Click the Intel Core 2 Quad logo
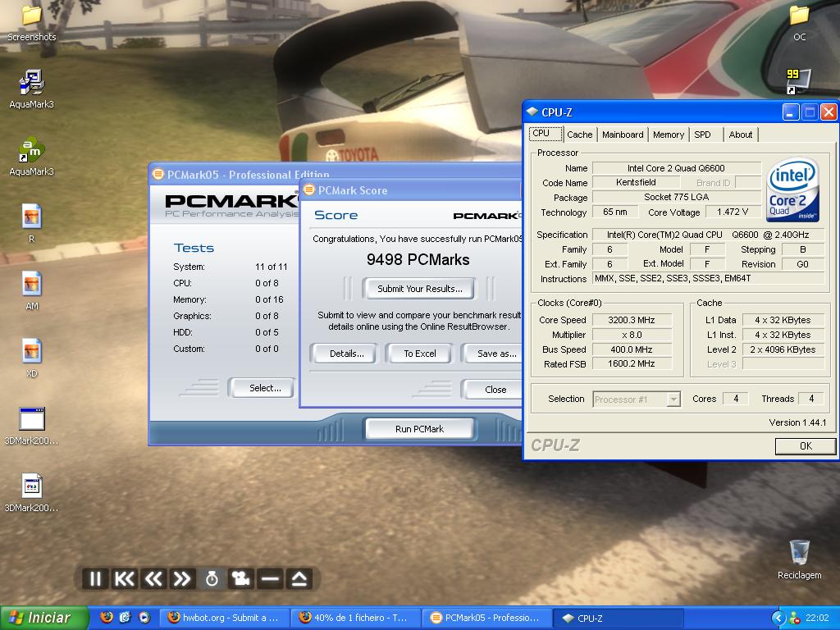 [x=792, y=189]
